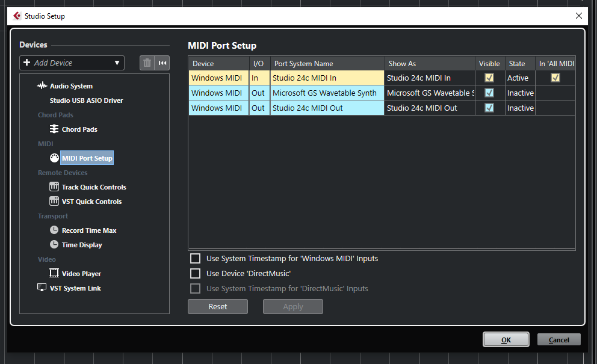
Task: Select the Microsoft GS Wavetable Synth port name
Action: (x=327, y=93)
